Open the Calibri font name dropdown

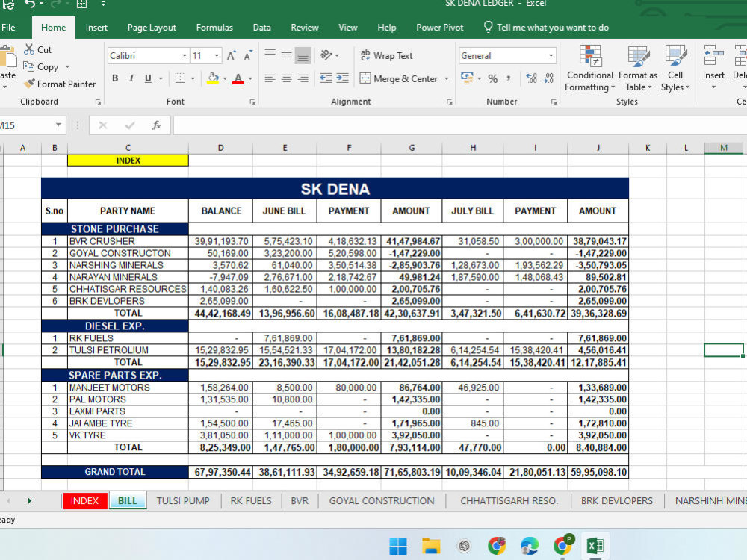pos(185,56)
